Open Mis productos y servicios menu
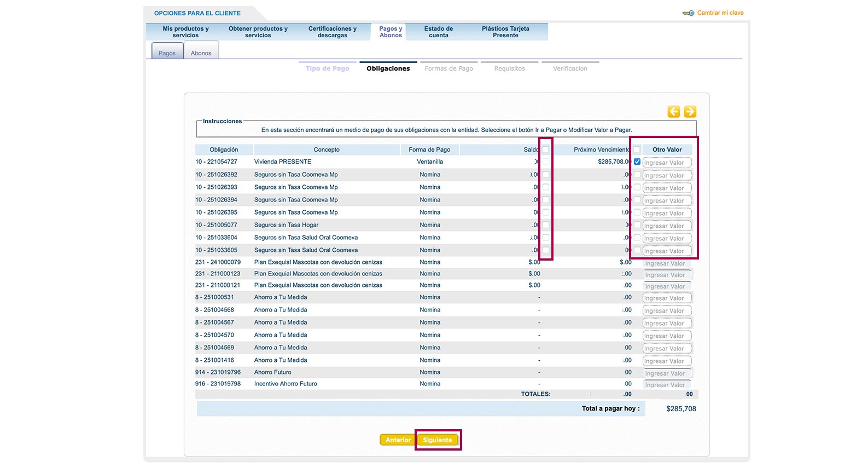Screen dimensions: 868x467 (x=185, y=32)
